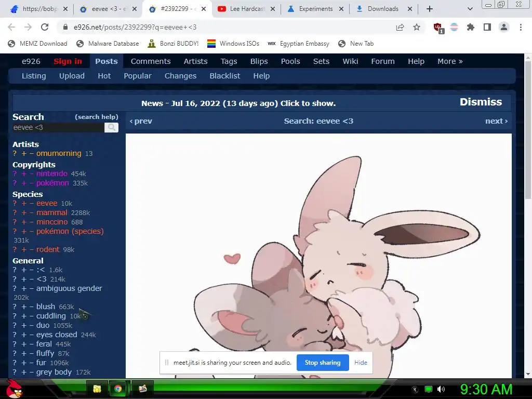Open the uBlock shield extension icon
The height and width of the screenshot is (399, 532).
click(438, 28)
